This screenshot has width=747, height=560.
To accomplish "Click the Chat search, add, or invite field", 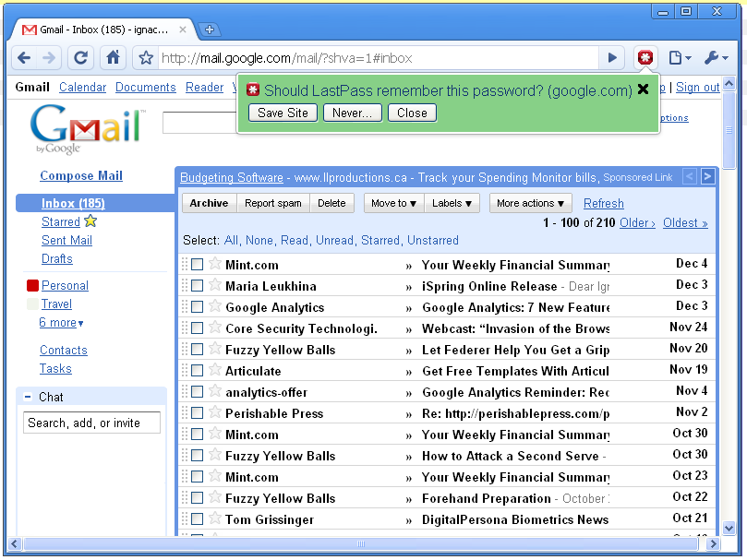I will pos(92,423).
